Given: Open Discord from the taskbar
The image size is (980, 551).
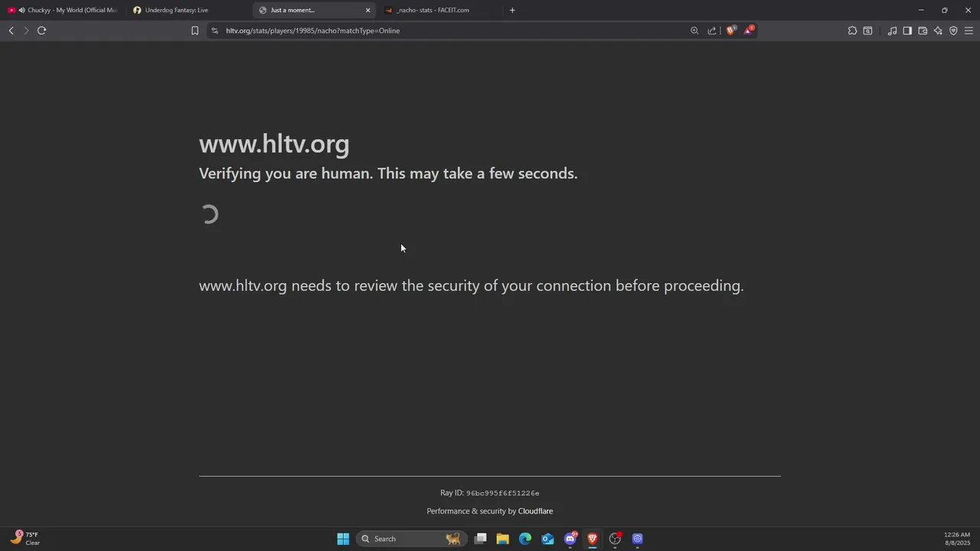Looking at the screenshot, I should tap(570, 539).
